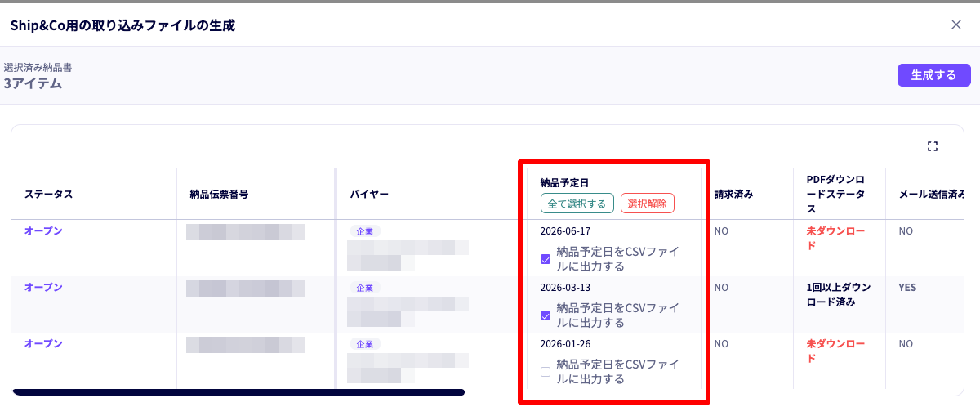
Task: Click 選択解除 button
Action: pos(647,204)
